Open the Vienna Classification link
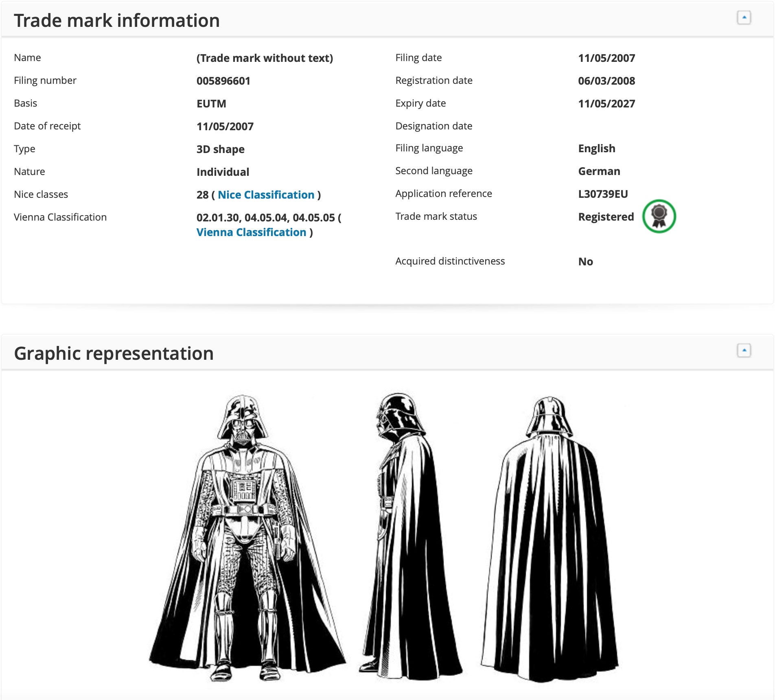 click(251, 232)
